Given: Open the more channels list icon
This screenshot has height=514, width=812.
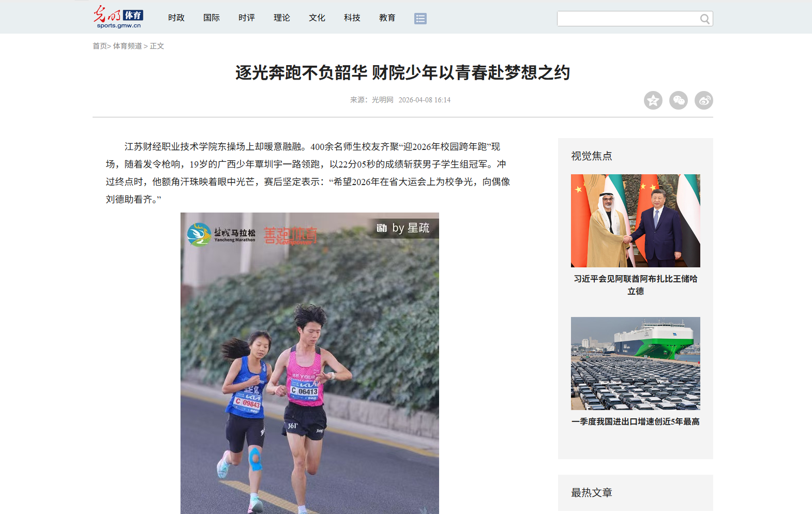Looking at the screenshot, I should click(420, 19).
